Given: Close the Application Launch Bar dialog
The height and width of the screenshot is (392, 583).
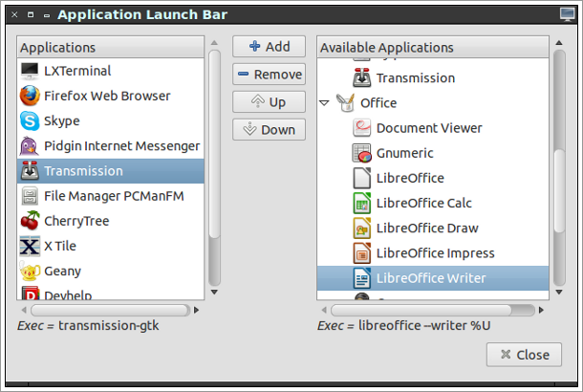Looking at the screenshot, I should [524, 355].
